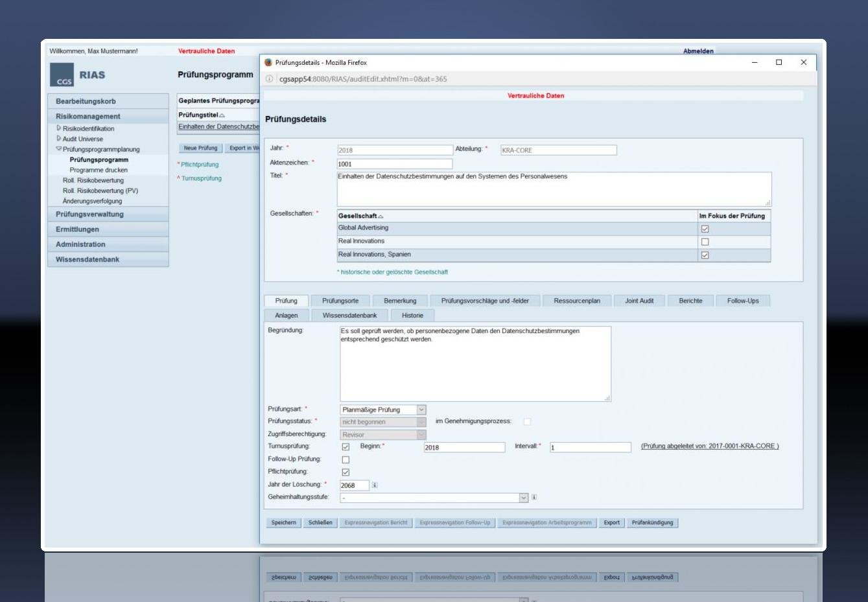Open the Joint Audit tab
Image resolution: width=868 pixels, height=602 pixels.
tap(639, 301)
